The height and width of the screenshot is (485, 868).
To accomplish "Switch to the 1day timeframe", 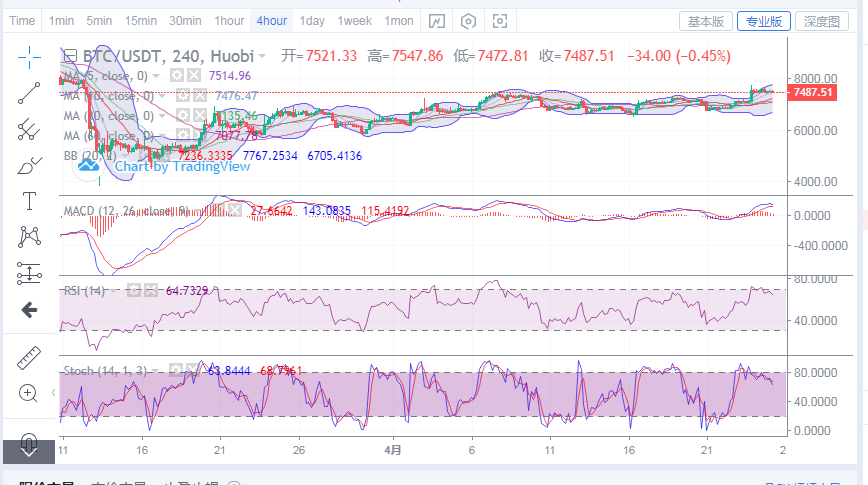I will click(312, 21).
